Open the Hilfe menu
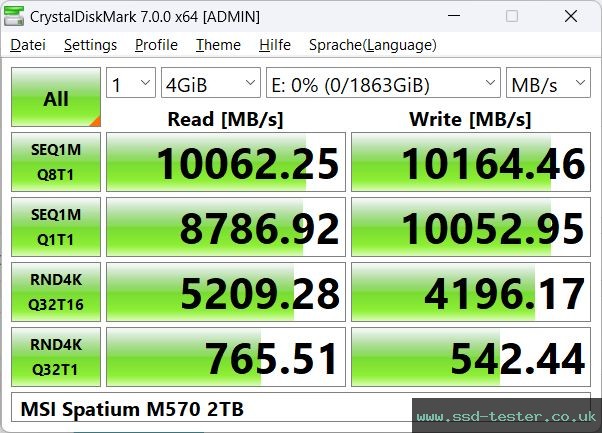 pos(275,45)
